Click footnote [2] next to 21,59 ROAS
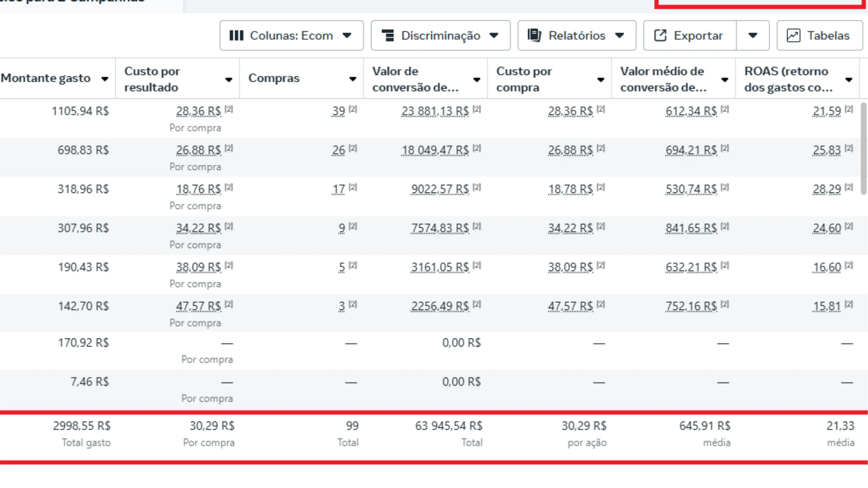Screen dimensions: 868x488 [x=849, y=109]
